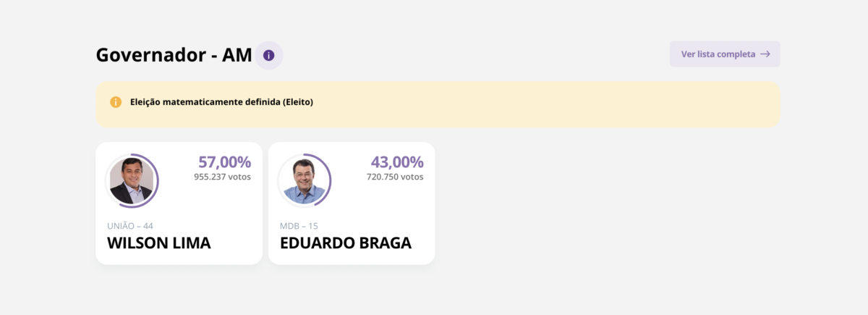The width and height of the screenshot is (868, 315).
Task: Click the WILSON LIMA candidate name
Action: [x=159, y=243]
